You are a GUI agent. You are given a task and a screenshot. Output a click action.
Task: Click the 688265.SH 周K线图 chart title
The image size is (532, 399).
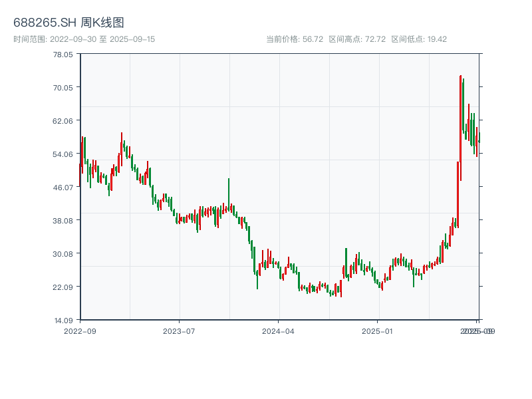click(x=68, y=23)
